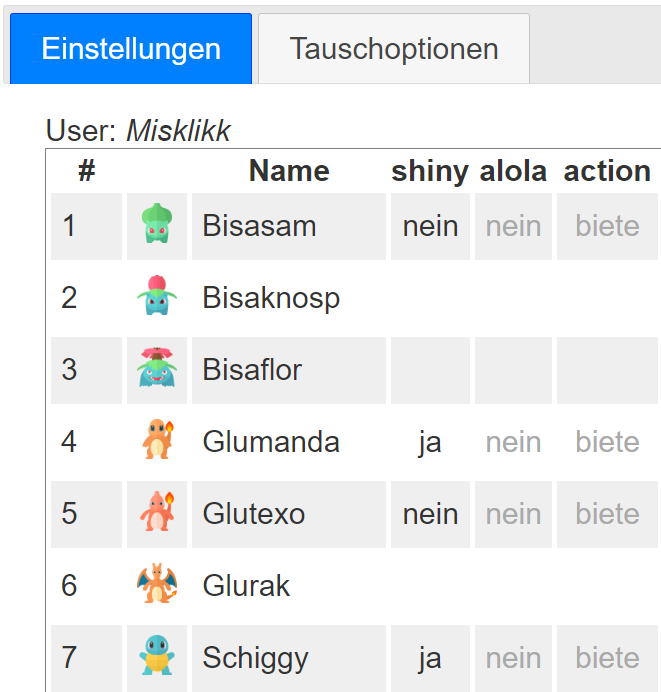Screen dimensions: 661x692
Task: Toggle Bisasam shiny value 'nein'
Action: click(430, 226)
